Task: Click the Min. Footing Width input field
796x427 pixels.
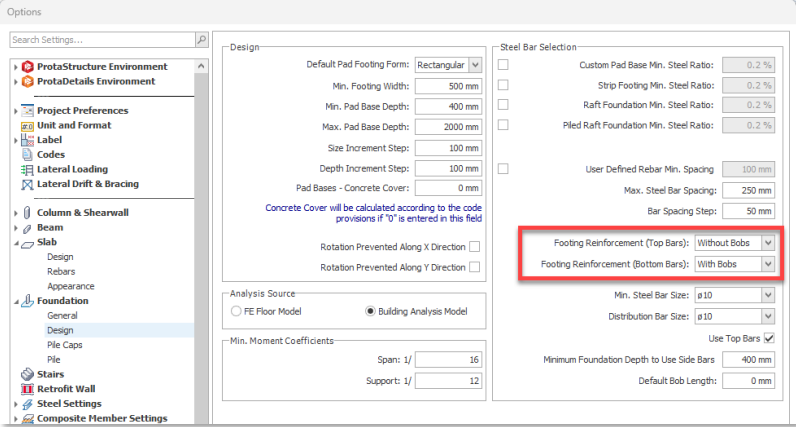Action: click(447, 86)
